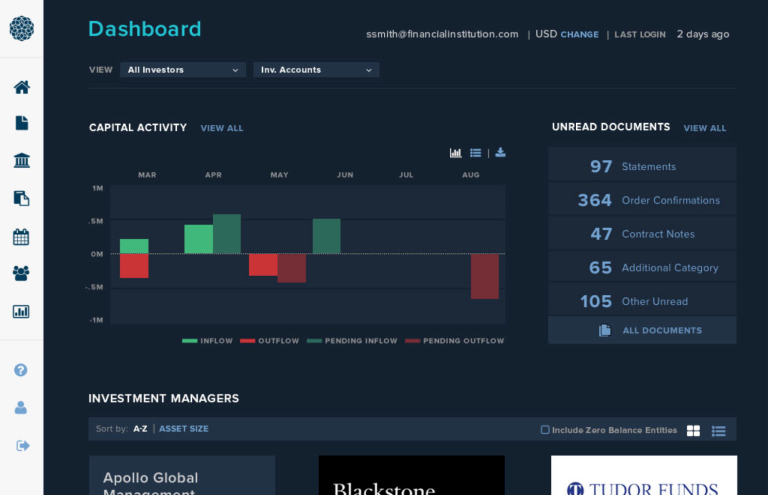
Task: Click the USD Change link
Action: pyautogui.click(x=579, y=35)
